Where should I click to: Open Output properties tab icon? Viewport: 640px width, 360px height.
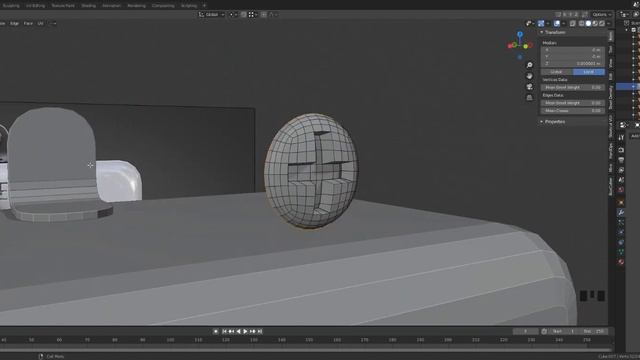(x=621, y=160)
